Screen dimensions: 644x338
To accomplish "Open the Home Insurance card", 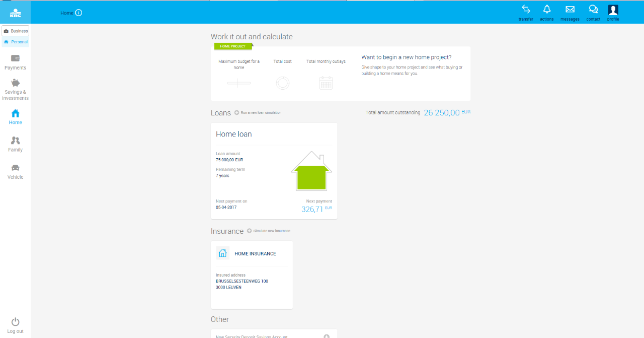I will coord(252,275).
